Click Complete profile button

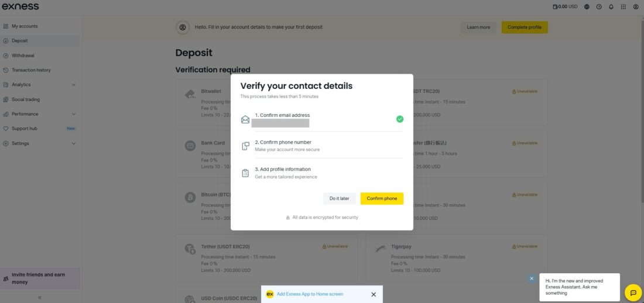coord(525,27)
